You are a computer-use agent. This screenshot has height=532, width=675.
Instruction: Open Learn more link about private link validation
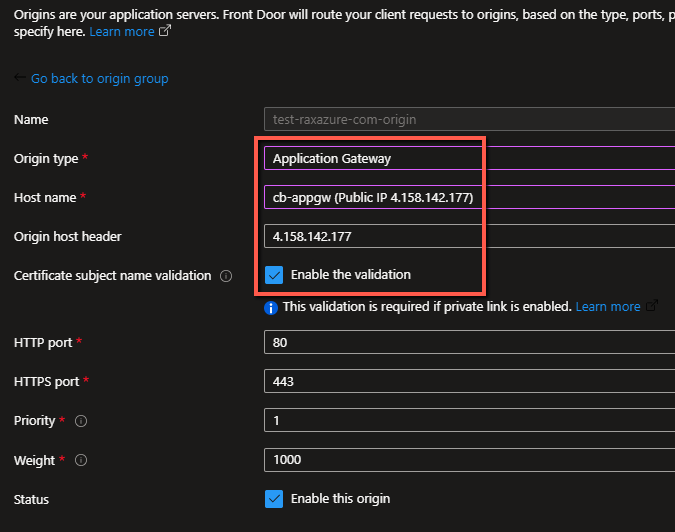pyautogui.click(x=608, y=306)
